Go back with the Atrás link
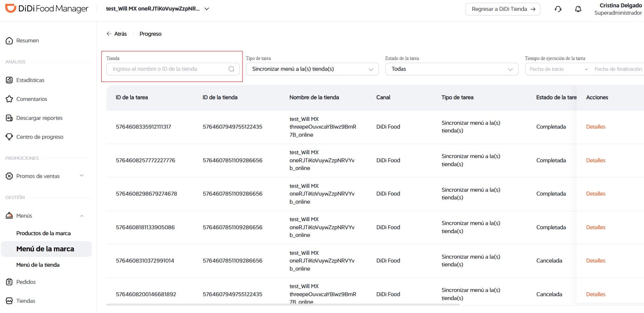Image resolution: width=644 pixels, height=313 pixels. tap(117, 34)
